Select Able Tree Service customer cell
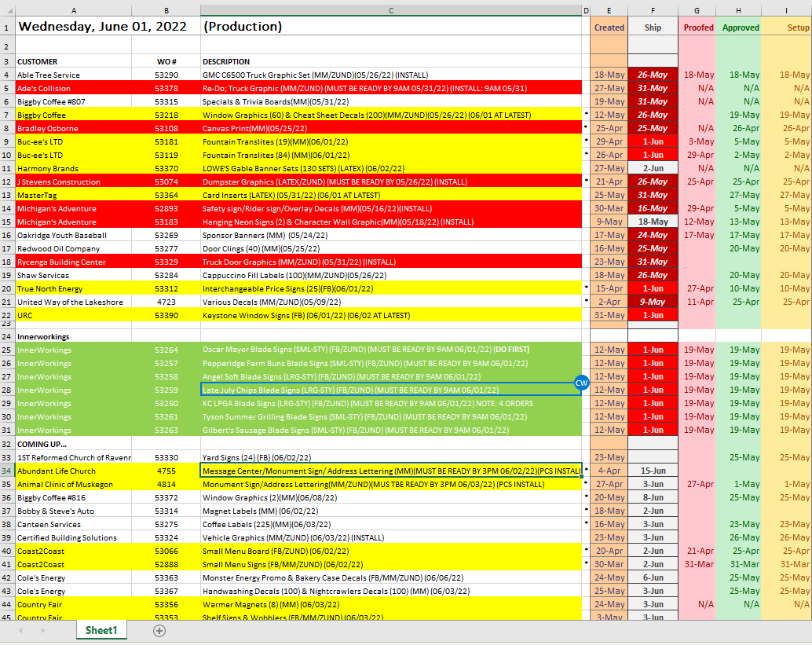The height and width of the screenshot is (645, 812). pos(74,75)
